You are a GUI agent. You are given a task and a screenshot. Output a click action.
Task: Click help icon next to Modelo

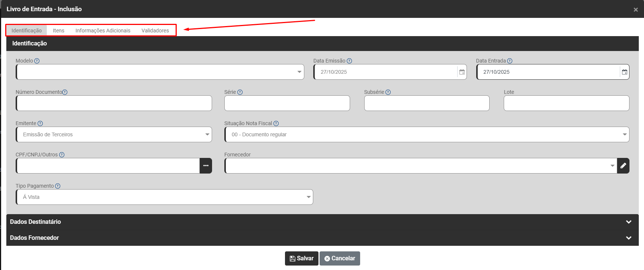coord(37,61)
